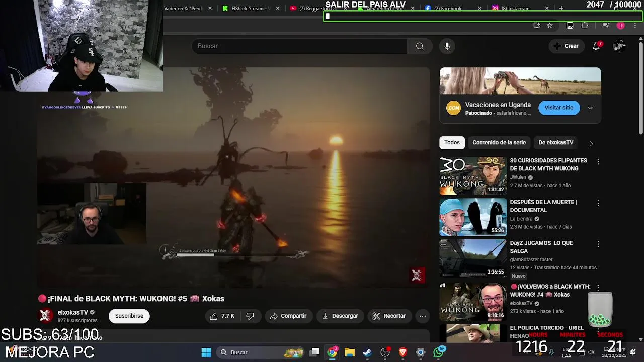Open YouTube notifications bell

tap(596, 46)
